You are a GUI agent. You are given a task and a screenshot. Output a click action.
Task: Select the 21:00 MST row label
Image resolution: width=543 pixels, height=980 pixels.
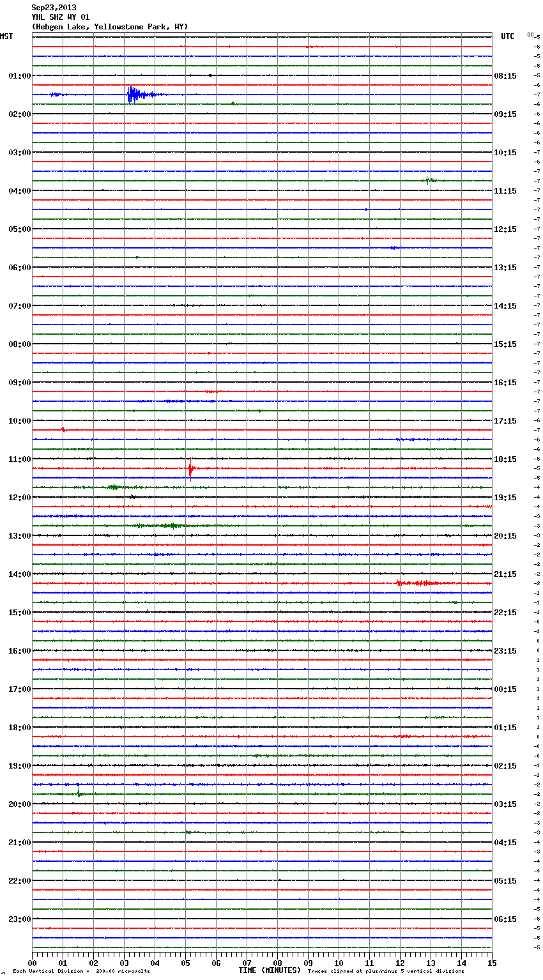pos(20,843)
